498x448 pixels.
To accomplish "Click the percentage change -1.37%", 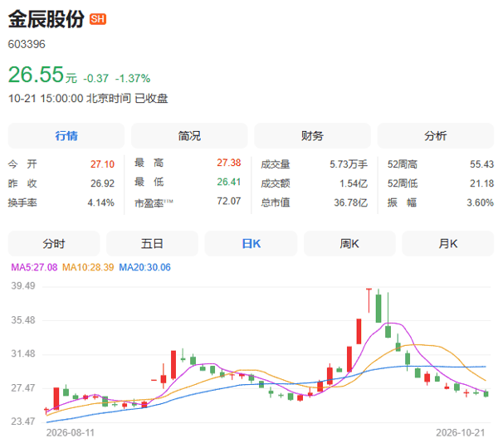I will (133, 79).
